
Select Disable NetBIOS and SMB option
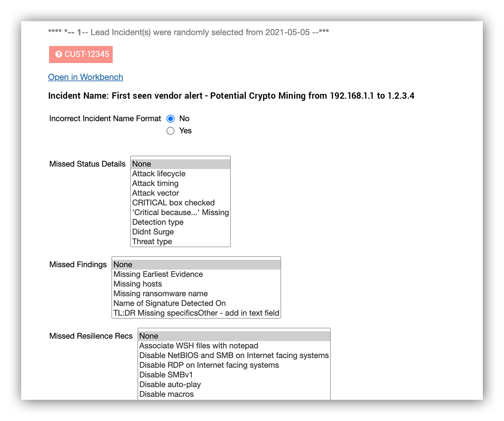pos(234,356)
